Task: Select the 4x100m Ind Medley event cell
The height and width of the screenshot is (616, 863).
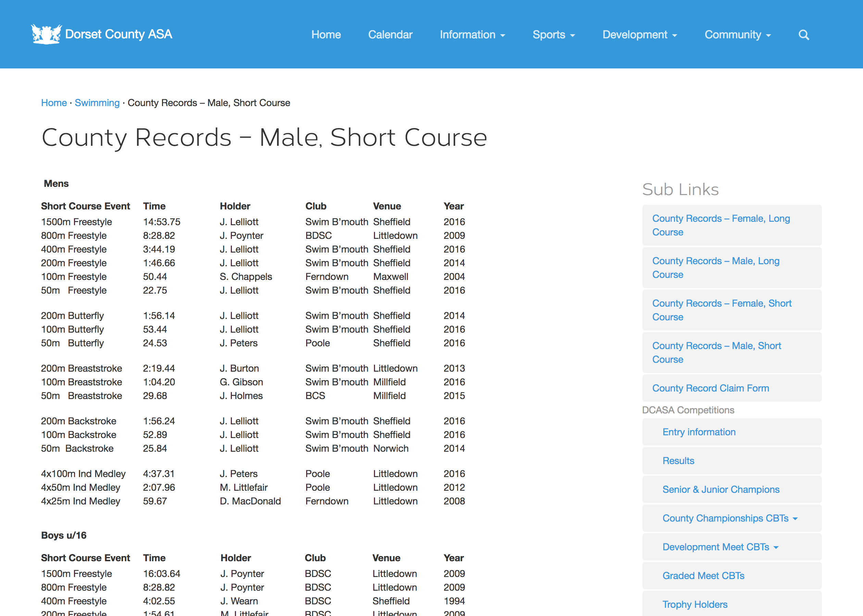Action: tap(83, 474)
